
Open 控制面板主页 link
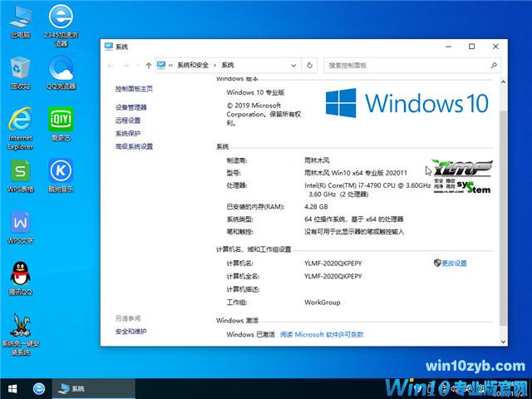click(134, 89)
